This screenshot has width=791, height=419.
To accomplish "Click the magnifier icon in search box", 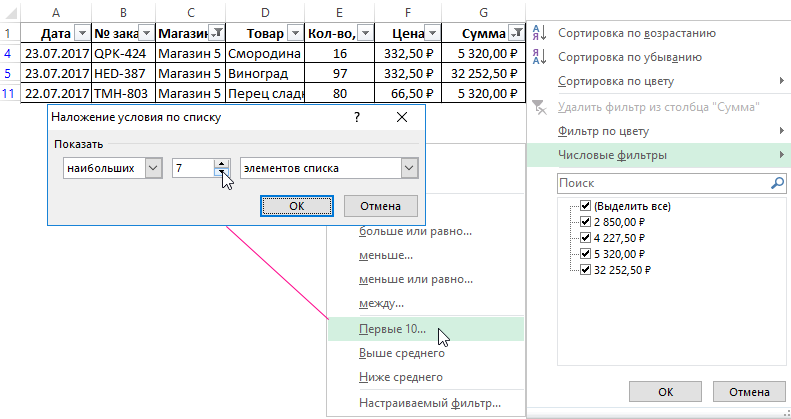I will (778, 183).
